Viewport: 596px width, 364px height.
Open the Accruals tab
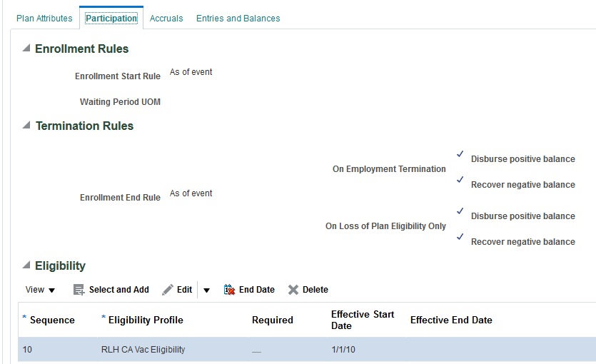[166, 18]
